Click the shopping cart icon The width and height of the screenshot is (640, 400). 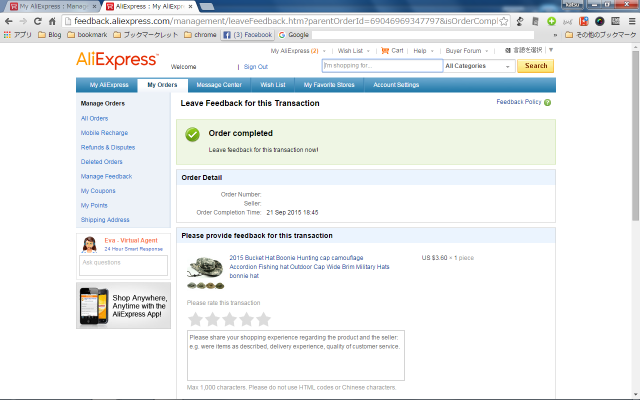pos(384,51)
